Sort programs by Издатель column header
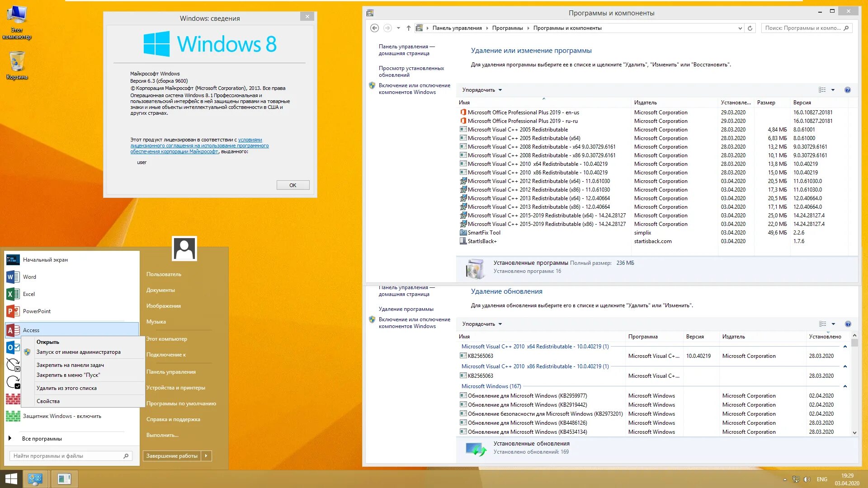The width and height of the screenshot is (868, 488). [x=675, y=103]
